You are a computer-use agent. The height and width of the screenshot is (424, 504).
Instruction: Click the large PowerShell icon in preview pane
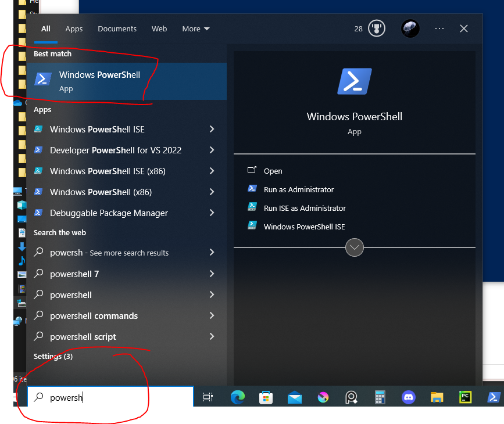354,81
